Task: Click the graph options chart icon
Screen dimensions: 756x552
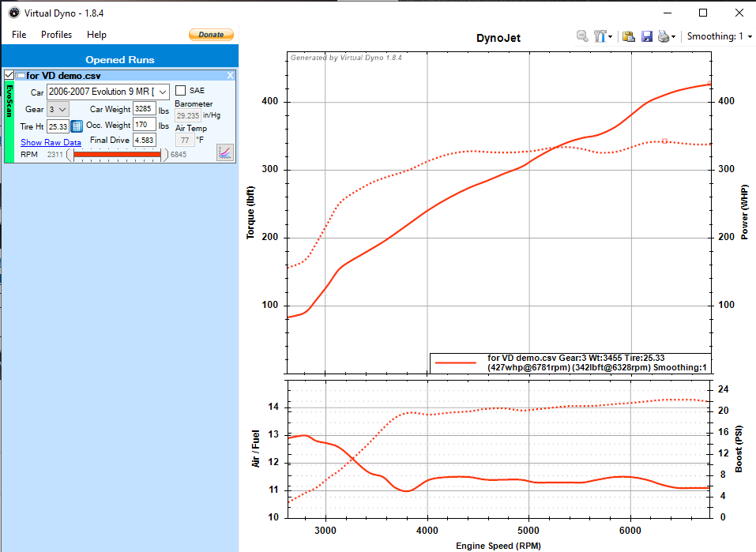Action: pos(225,152)
